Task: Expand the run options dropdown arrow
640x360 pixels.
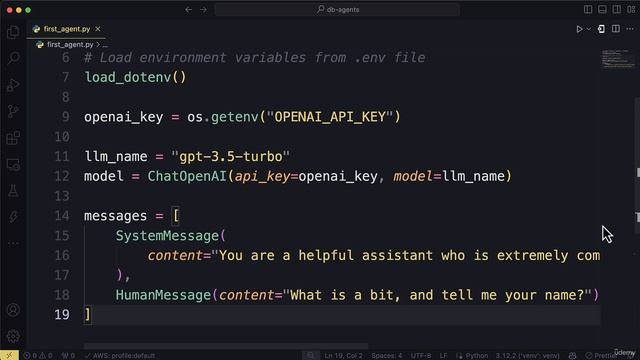Action: click(x=588, y=29)
